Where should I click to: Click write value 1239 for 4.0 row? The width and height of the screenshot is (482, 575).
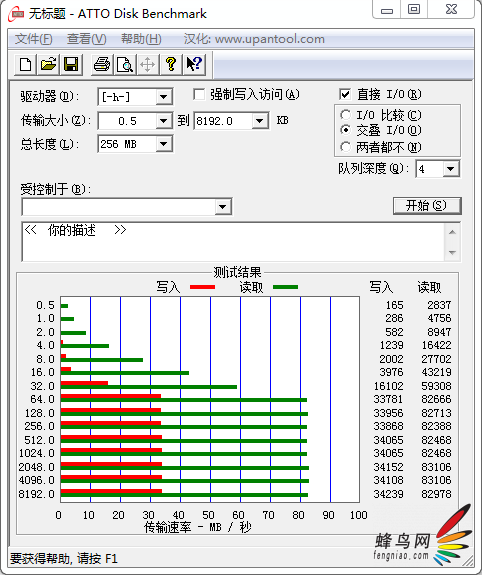tap(391, 345)
